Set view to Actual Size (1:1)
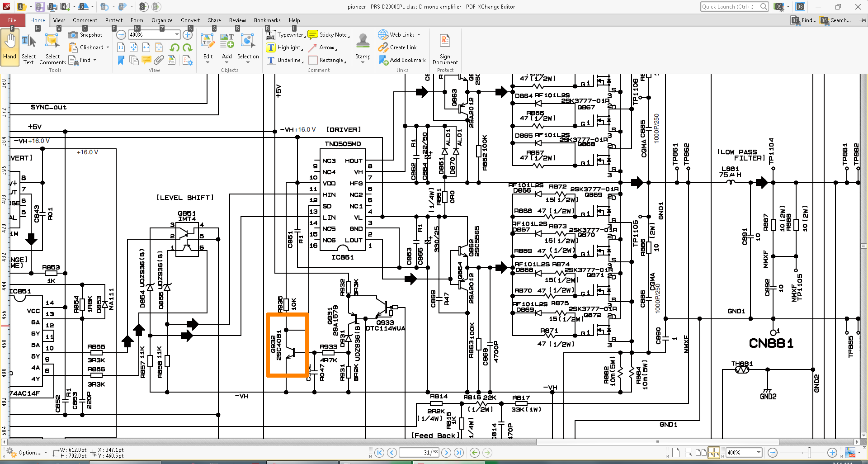Image resolution: width=868 pixels, height=464 pixels. pyautogui.click(x=121, y=47)
